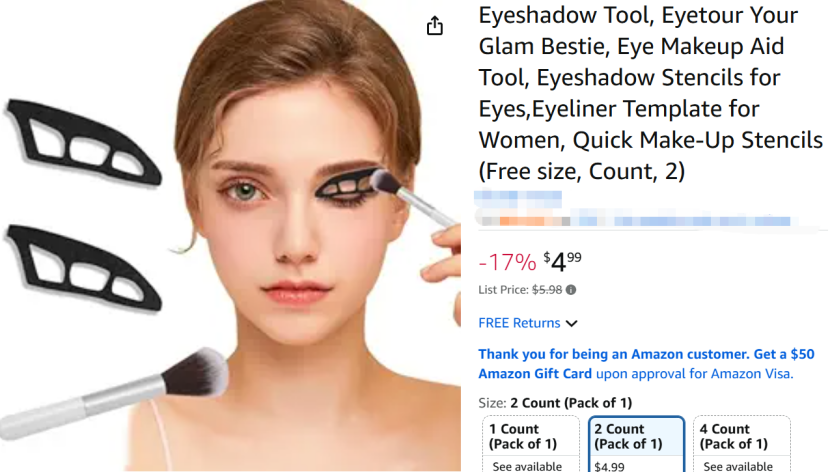Open the $50 Amazon Gift Card offer link

pyautogui.click(x=646, y=364)
